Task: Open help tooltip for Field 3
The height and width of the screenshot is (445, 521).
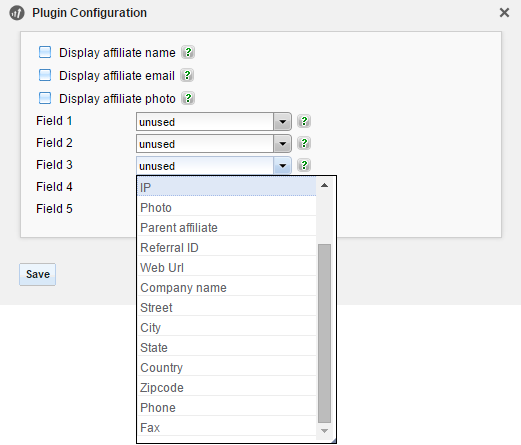Action: (x=304, y=165)
